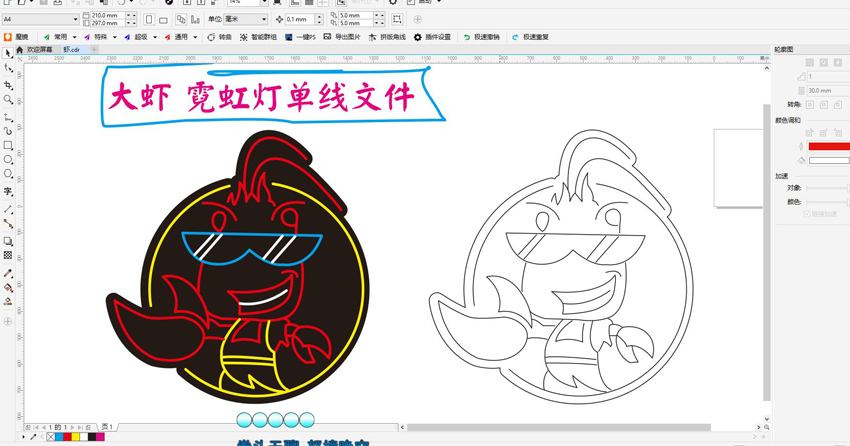Open 插件设置 plugin settings
The image size is (850, 446).
[x=432, y=37]
